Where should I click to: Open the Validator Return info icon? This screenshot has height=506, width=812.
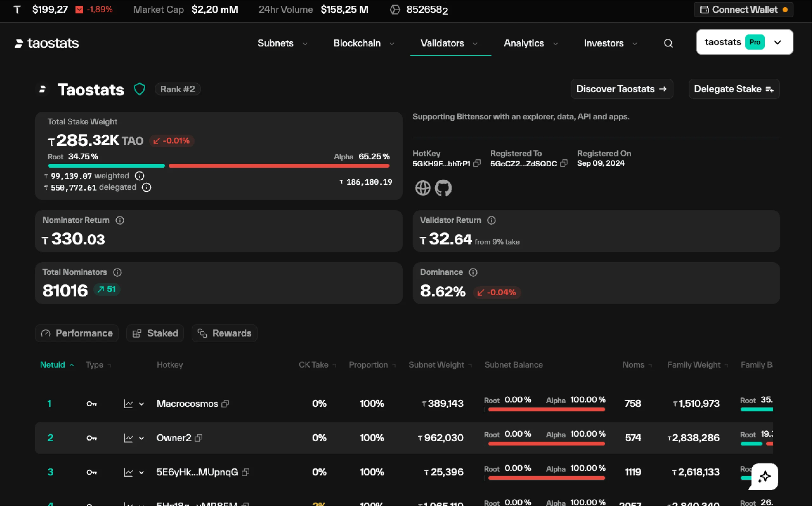tap(491, 220)
